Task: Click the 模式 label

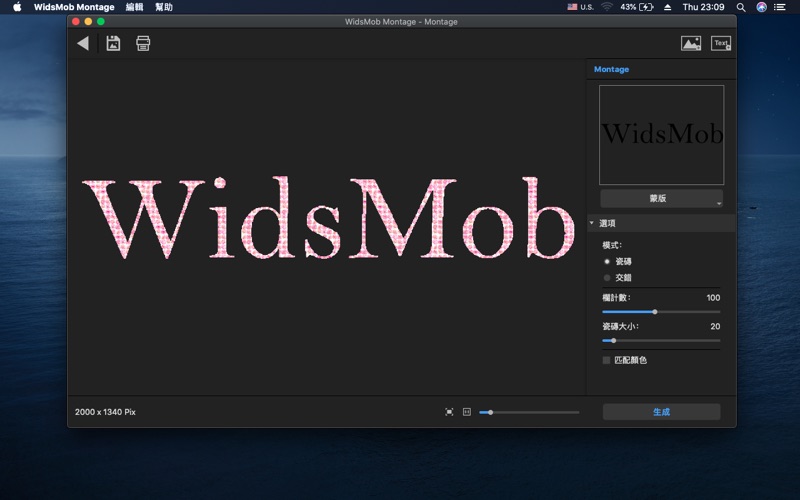Action: [x=612, y=245]
